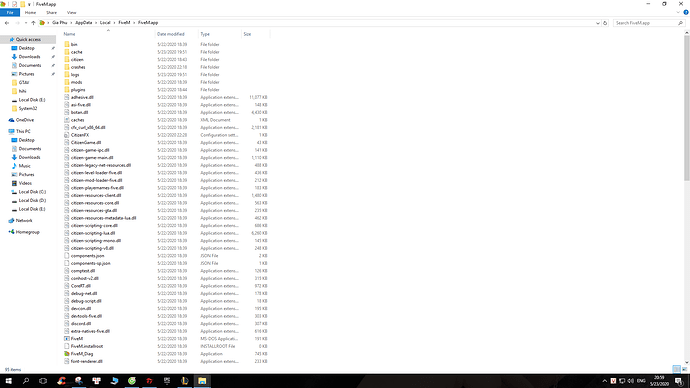This screenshot has width=690, height=388.
Task: Click the Forward navigation arrow
Action: (x=17, y=23)
